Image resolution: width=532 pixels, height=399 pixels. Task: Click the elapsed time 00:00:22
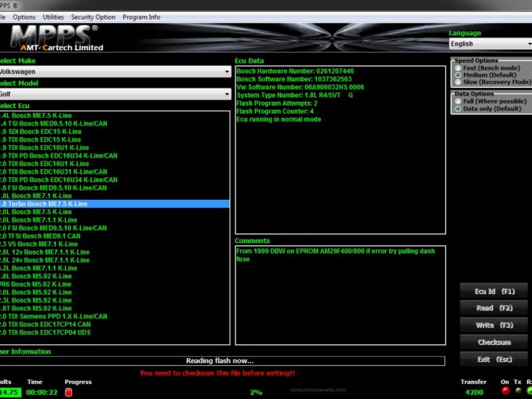pyautogui.click(x=42, y=392)
